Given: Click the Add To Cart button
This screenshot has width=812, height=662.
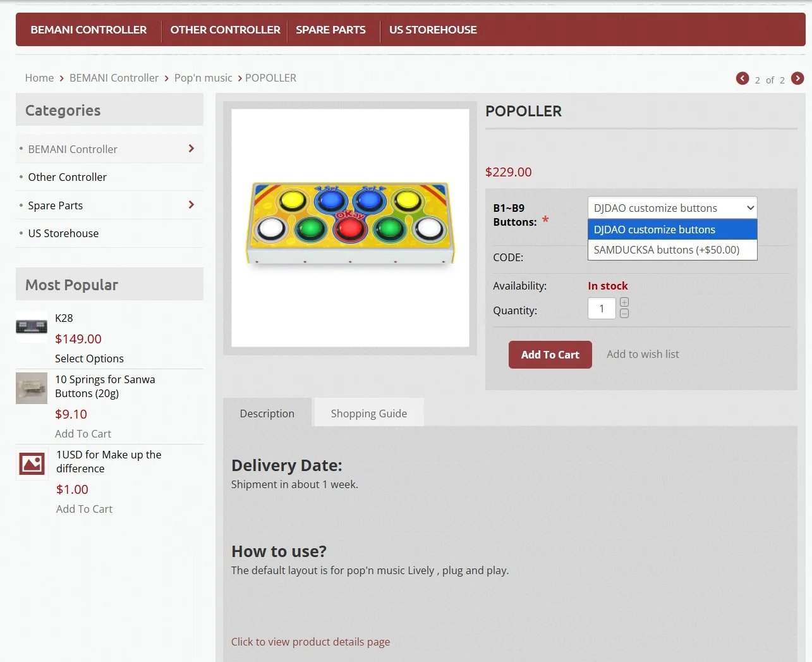Looking at the screenshot, I should pyautogui.click(x=550, y=355).
